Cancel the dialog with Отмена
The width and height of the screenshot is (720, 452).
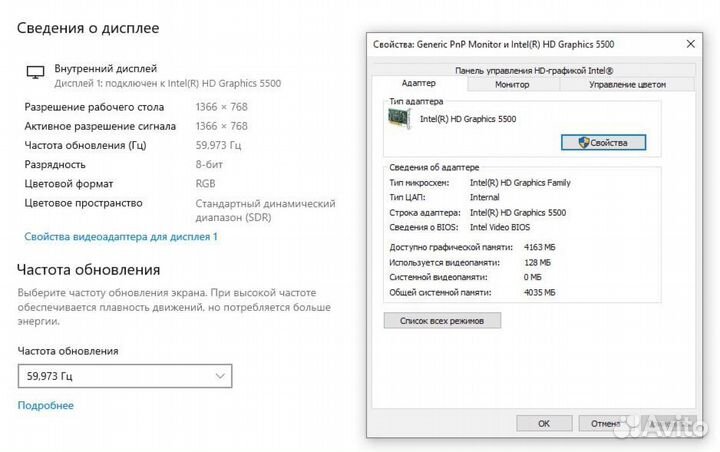pos(606,424)
